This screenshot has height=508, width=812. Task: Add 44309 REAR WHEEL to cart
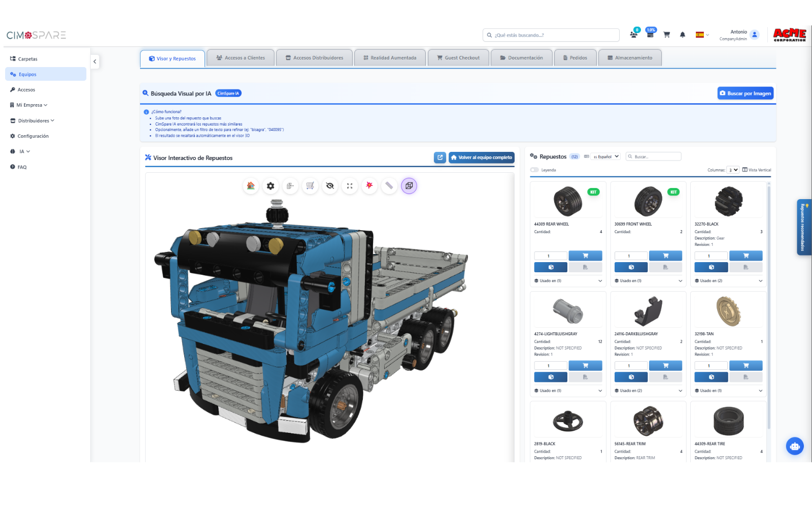(x=585, y=256)
